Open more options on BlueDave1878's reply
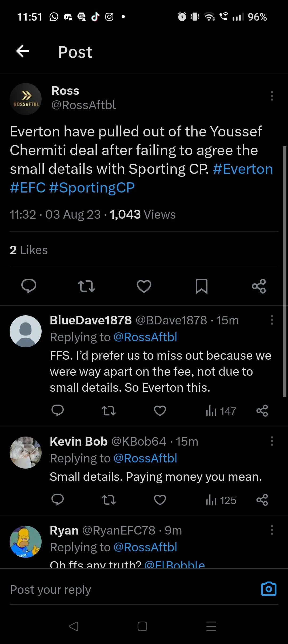 [x=272, y=320]
